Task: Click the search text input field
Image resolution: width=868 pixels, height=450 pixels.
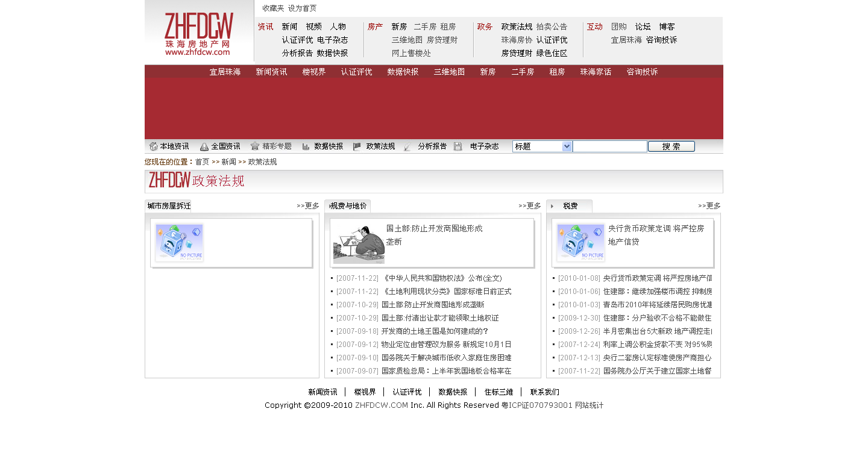Action: tap(609, 146)
